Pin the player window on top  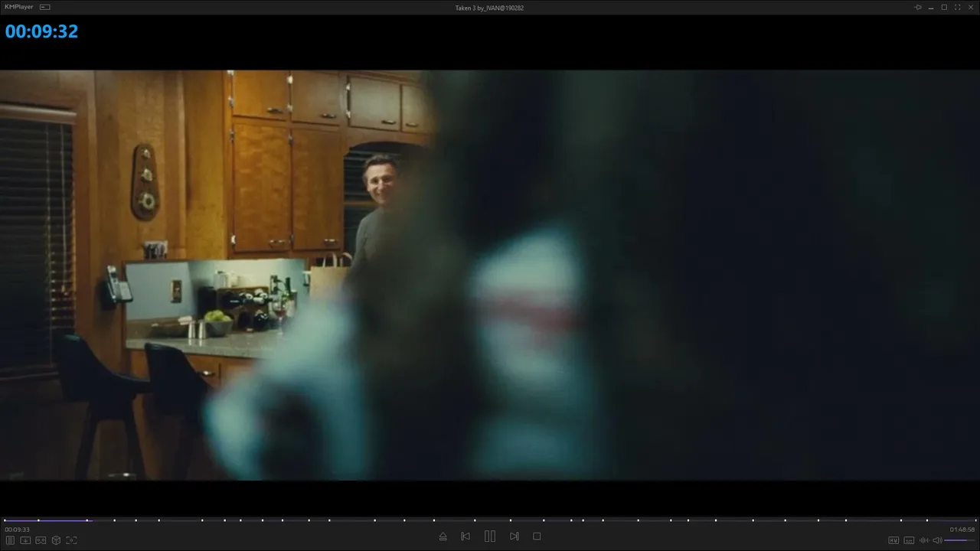pyautogui.click(x=918, y=7)
